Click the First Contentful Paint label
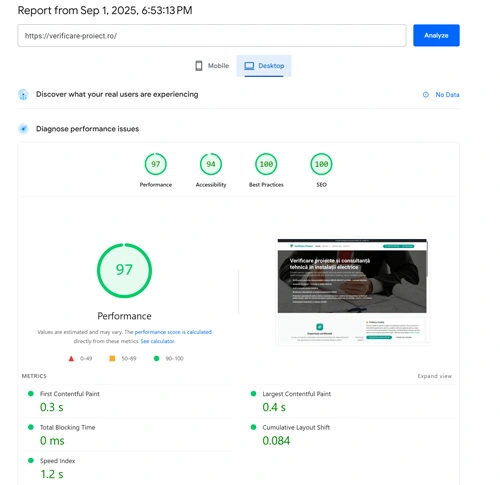500x485 pixels. coord(70,394)
